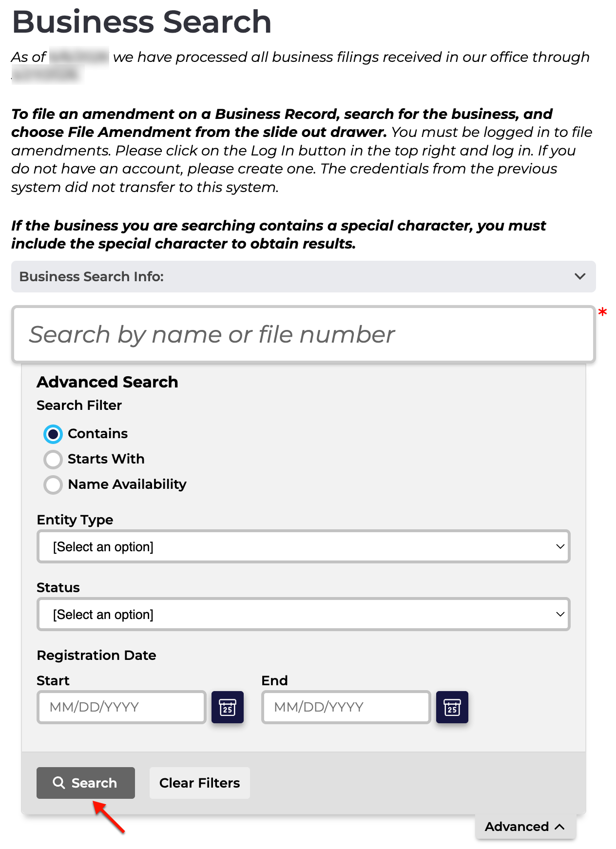Open the Start date calendar picker
Screen dimensions: 616x849
pyautogui.click(x=228, y=707)
